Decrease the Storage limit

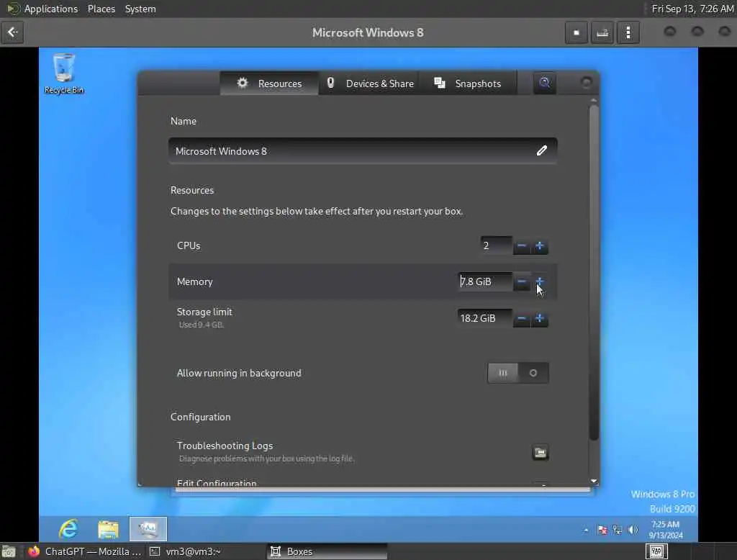[x=521, y=318]
